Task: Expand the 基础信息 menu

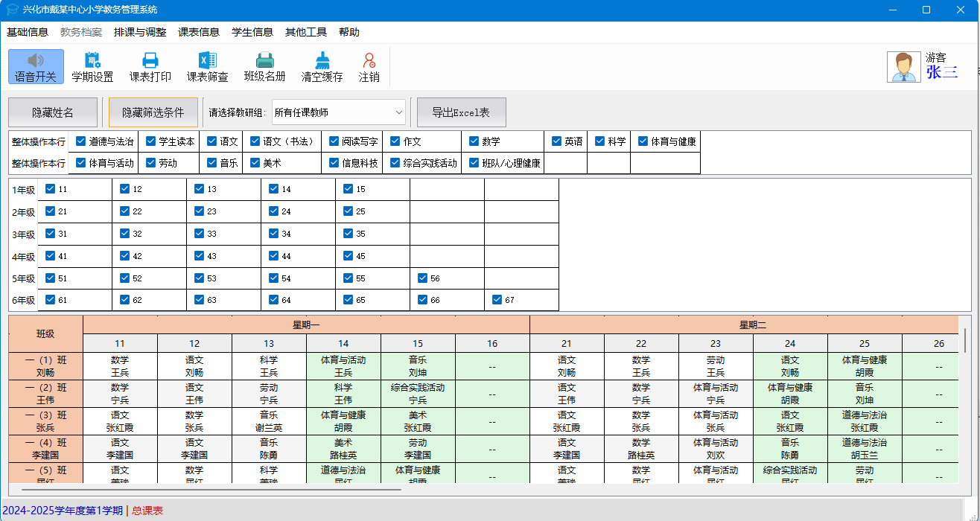Action: [x=28, y=32]
